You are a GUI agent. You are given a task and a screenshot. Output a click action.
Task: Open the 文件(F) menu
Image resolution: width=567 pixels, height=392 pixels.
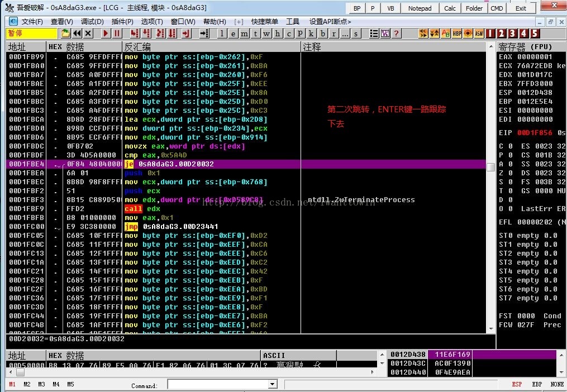[32, 22]
